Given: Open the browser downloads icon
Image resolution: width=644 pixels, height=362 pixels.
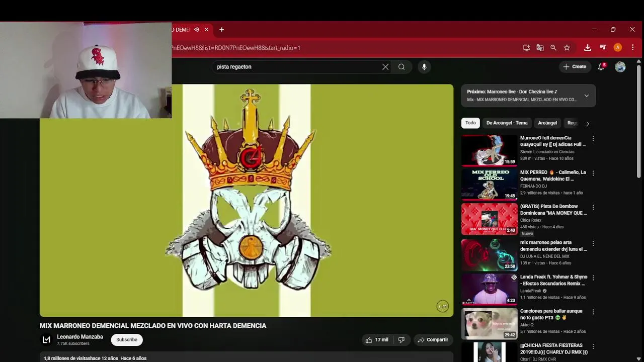Looking at the screenshot, I should [x=587, y=48].
